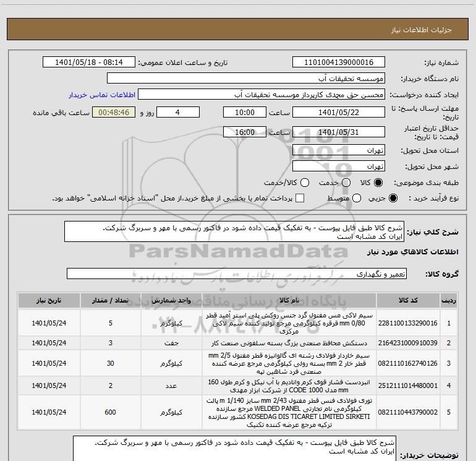Open the buyer contact info link اطلاعات تماس خریدار
This screenshot has width=476, height=461.
point(102,95)
